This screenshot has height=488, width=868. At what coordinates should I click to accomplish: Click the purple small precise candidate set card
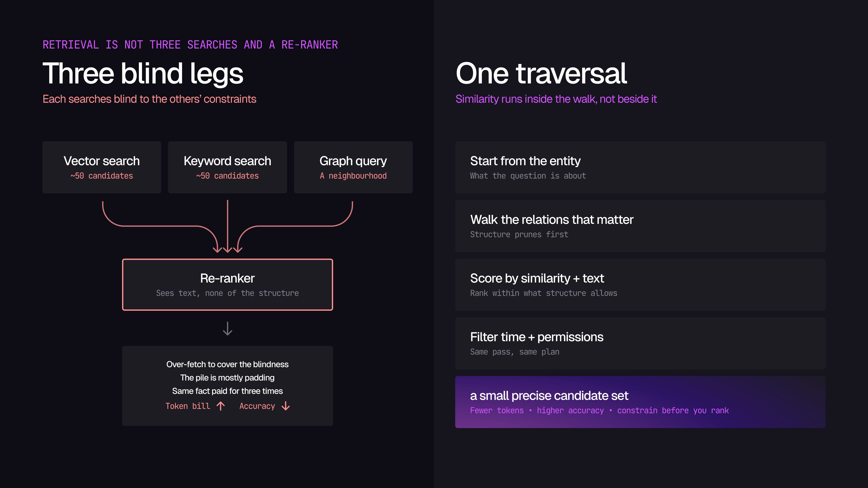pos(640,402)
